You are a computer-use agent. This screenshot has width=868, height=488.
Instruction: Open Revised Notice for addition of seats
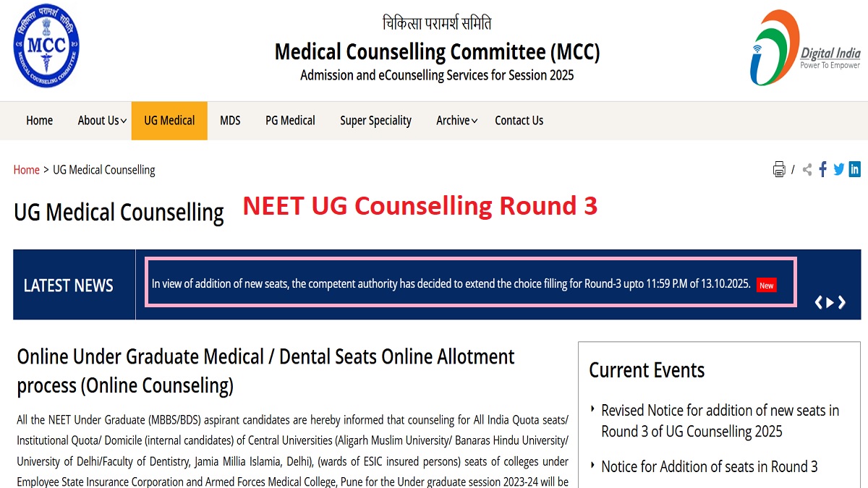(720, 421)
